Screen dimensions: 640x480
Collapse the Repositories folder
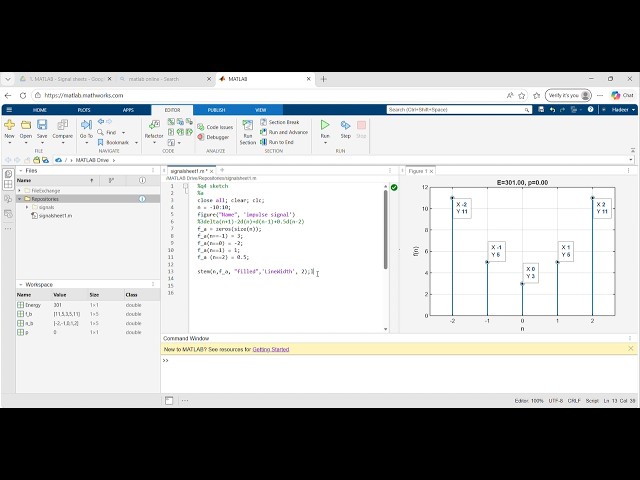(x=20, y=199)
